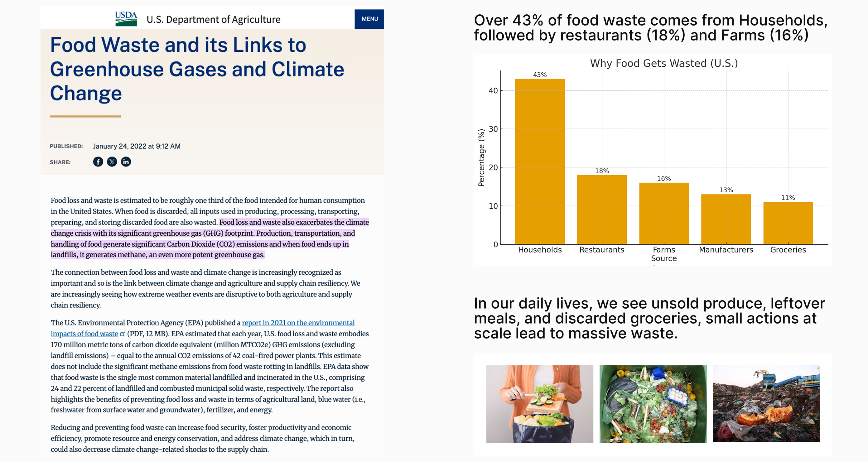The width and height of the screenshot is (868, 462).
Task: Select the green bin food waste photo
Action: pyautogui.click(x=653, y=404)
